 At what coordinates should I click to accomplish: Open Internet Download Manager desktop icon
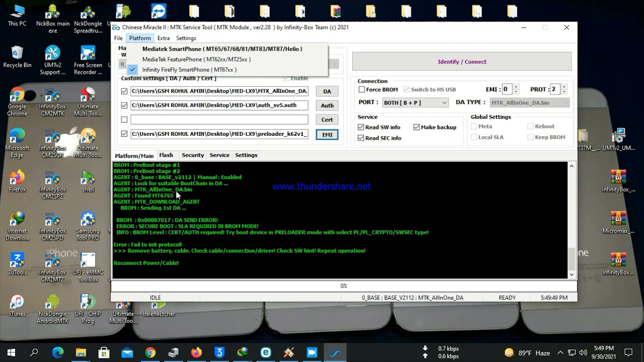coord(17,226)
